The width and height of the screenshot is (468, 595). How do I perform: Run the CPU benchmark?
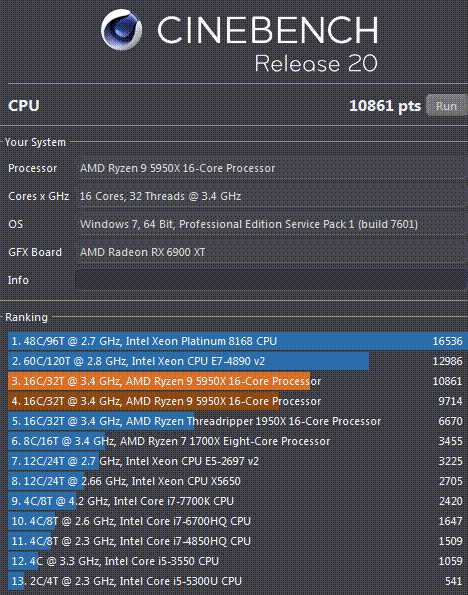(446, 106)
